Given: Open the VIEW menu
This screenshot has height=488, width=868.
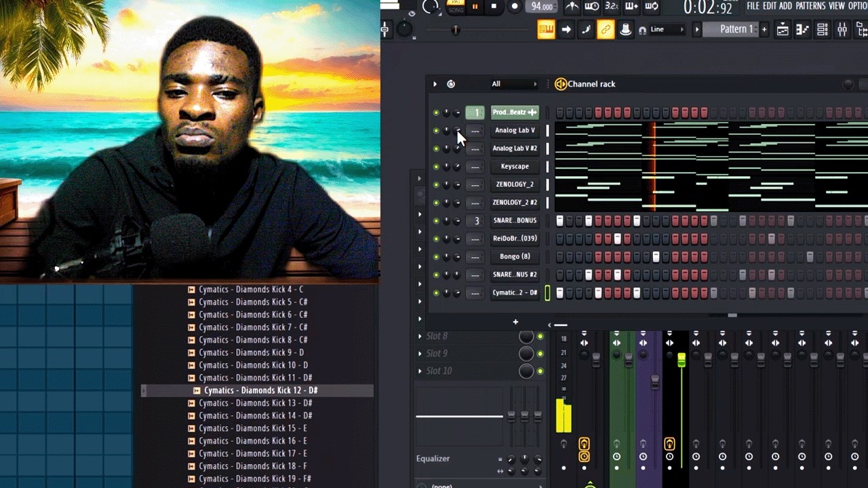Looking at the screenshot, I should pos(837,6).
